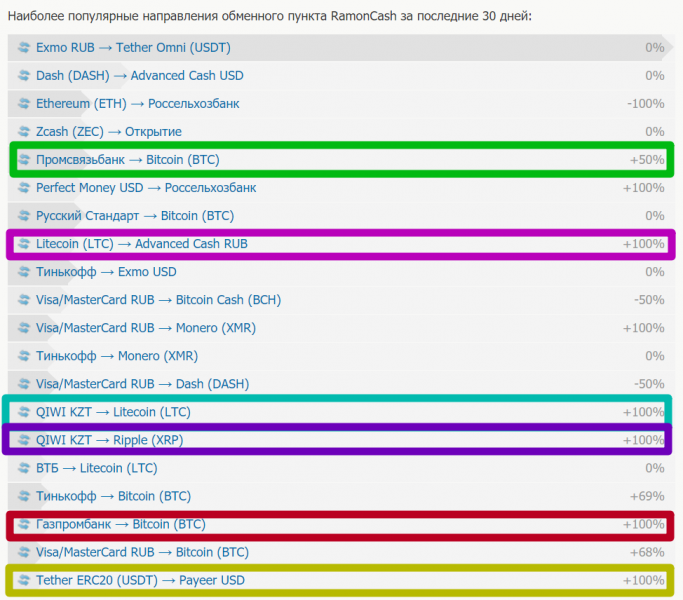Open Тинькофф → Monero (XMR) link
The image size is (683, 600).
117,356
